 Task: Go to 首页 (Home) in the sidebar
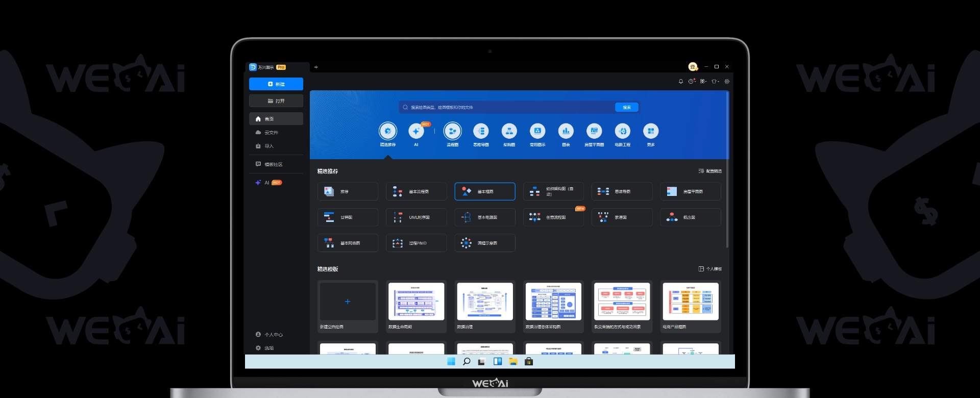[x=276, y=119]
